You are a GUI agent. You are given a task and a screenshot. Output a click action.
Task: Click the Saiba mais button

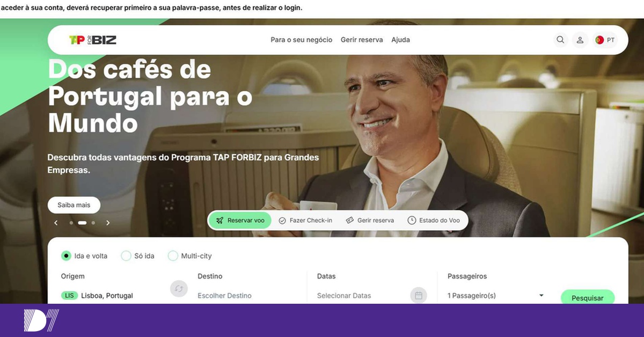point(74,205)
